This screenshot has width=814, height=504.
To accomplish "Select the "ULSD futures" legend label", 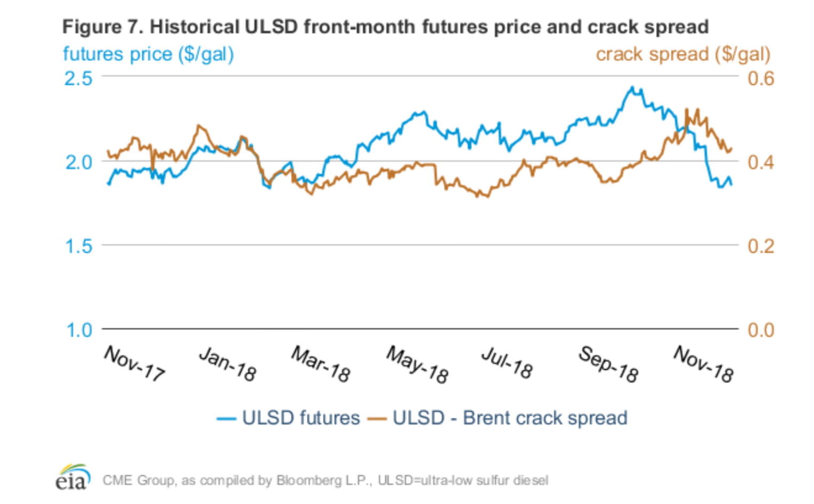I will (301, 418).
